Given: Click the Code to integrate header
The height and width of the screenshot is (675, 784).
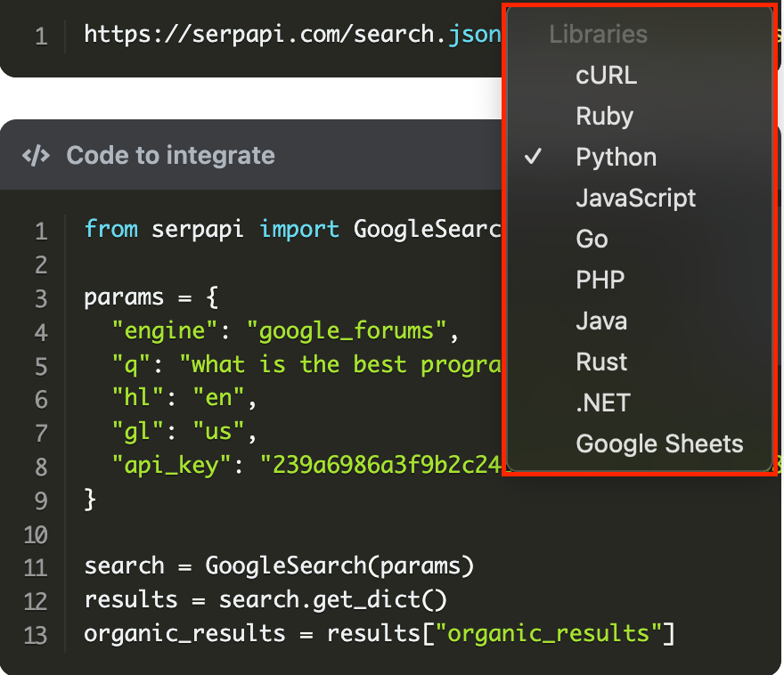Looking at the screenshot, I should (x=170, y=156).
